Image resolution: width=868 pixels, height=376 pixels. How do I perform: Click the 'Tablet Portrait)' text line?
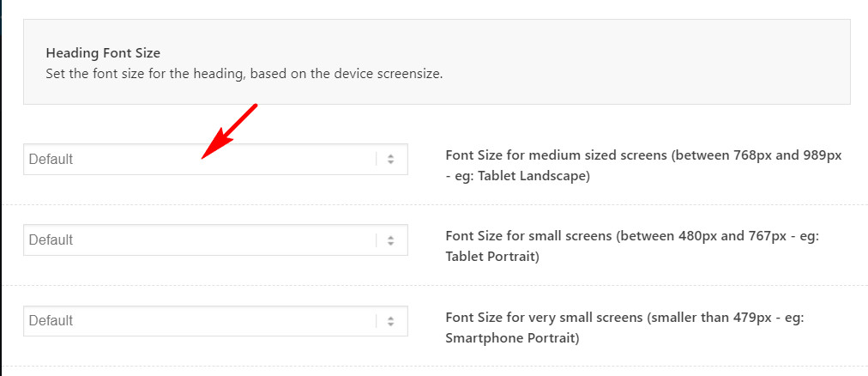pos(492,257)
